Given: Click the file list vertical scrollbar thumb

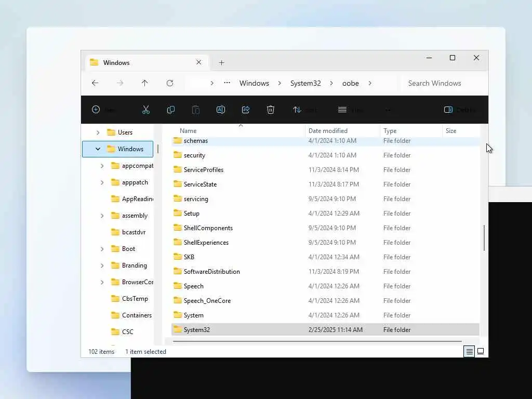Looking at the screenshot, I should [484, 238].
